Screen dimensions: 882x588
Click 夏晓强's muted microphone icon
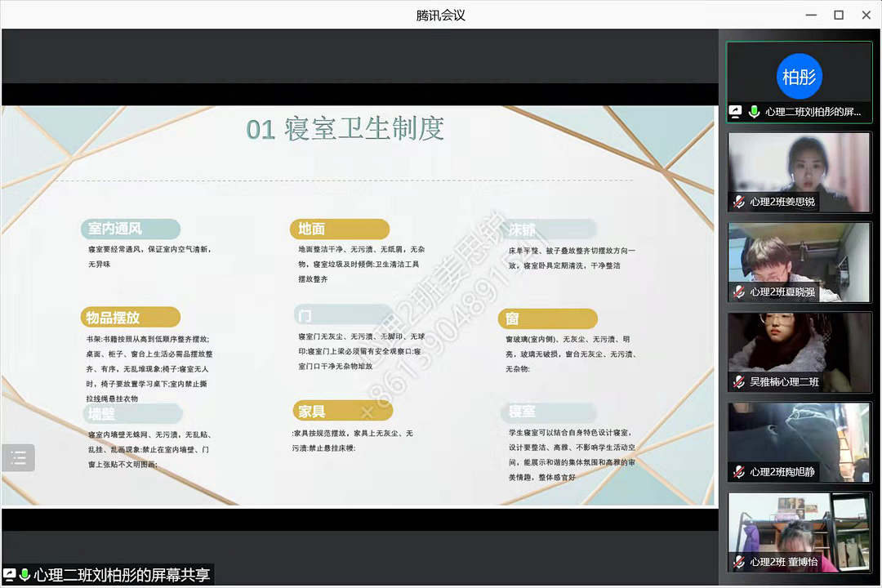739,292
